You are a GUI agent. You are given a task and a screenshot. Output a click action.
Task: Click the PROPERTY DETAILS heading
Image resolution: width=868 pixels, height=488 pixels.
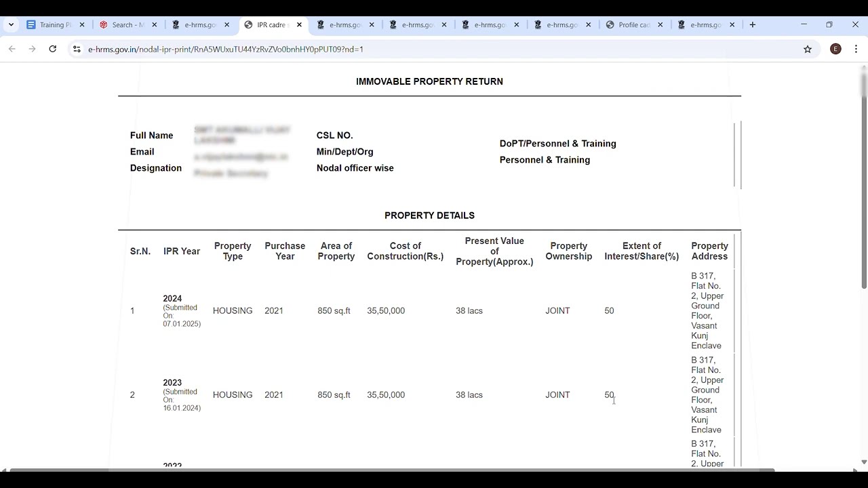(x=429, y=216)
